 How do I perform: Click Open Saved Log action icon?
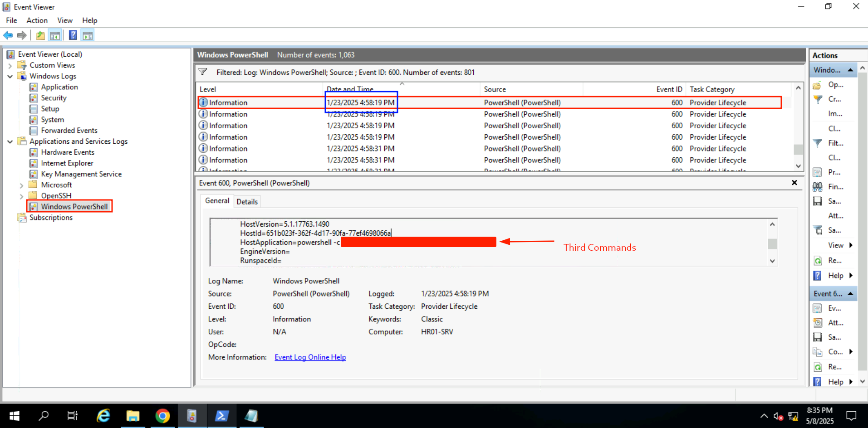[x=817, y=85]
